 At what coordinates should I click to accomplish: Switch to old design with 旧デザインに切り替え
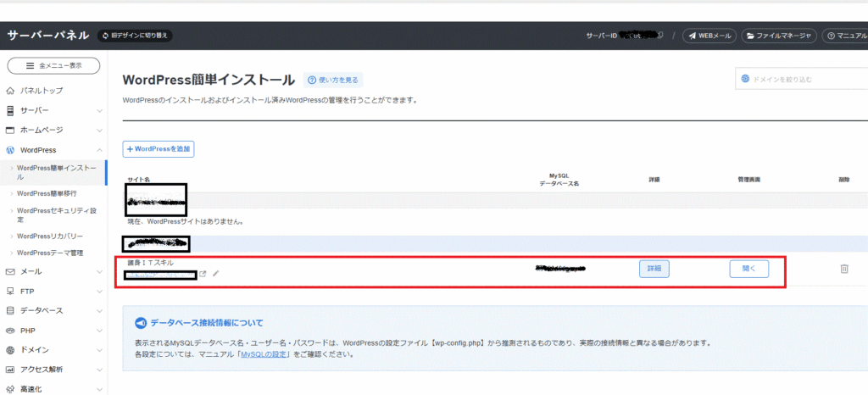point(135,36)
